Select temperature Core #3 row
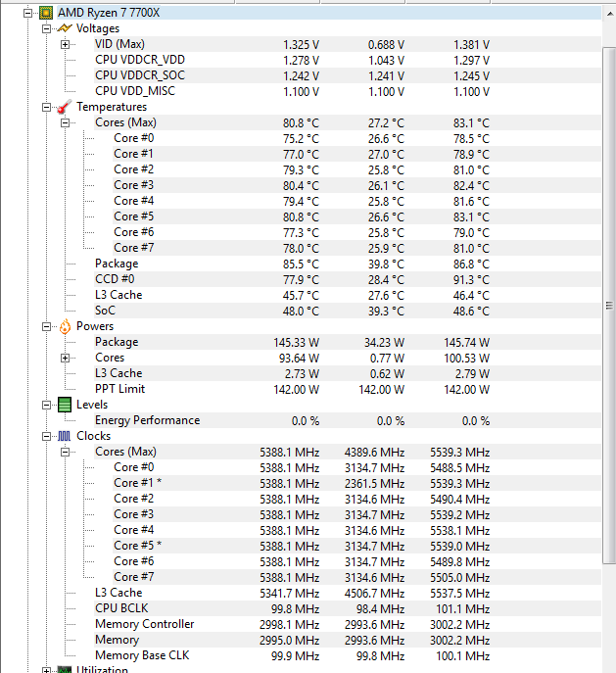Screen dimensions: 616x673 click(356, 185)
